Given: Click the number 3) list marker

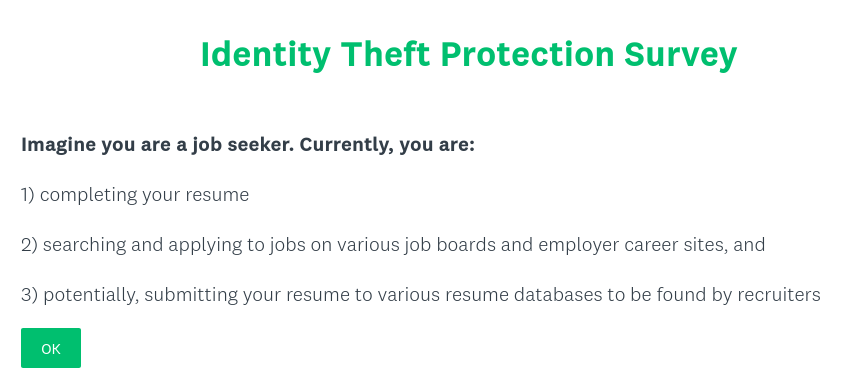Looking at the screenshot, I should 29,295.
